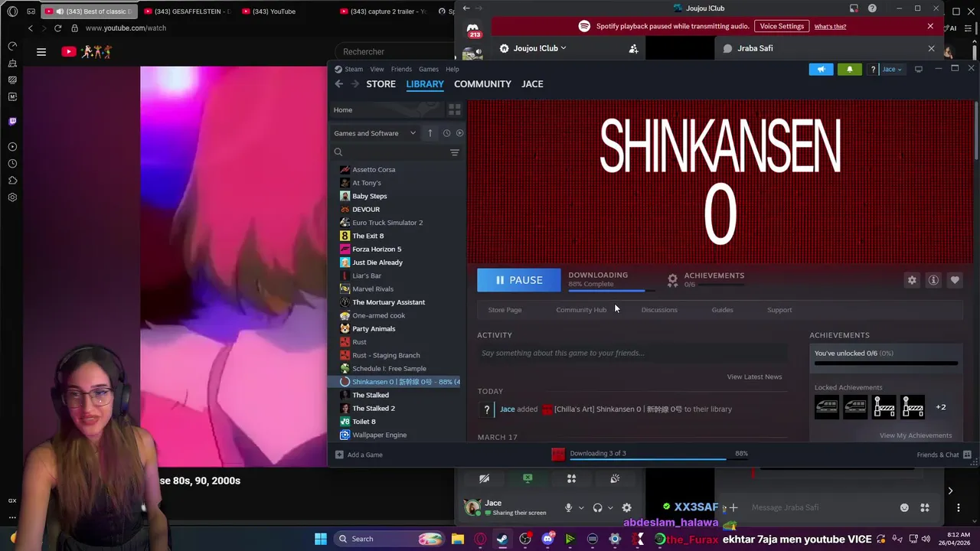Open the Games menu in Steam

tap(429, 69)
